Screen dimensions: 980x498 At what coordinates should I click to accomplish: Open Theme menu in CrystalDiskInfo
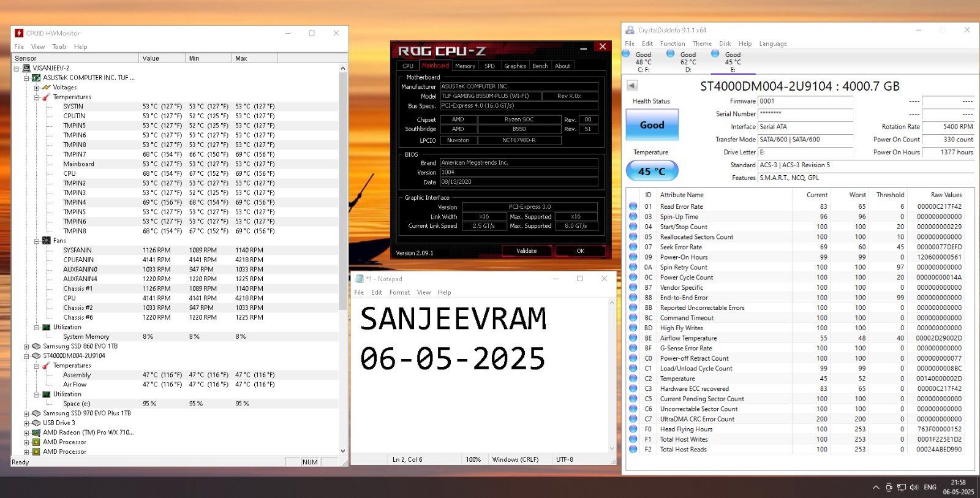pos(702,43)
